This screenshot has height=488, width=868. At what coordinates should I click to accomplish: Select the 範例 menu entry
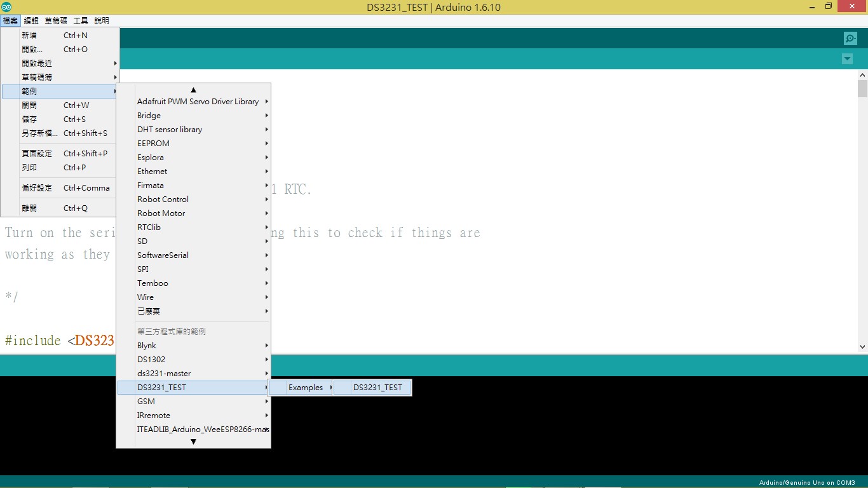coord(60,91)
